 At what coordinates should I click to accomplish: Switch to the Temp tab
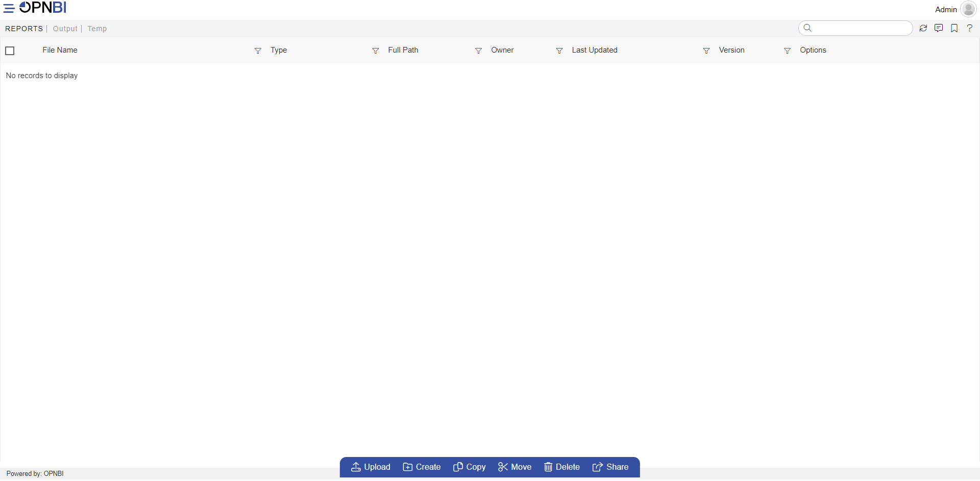point(97,29)
